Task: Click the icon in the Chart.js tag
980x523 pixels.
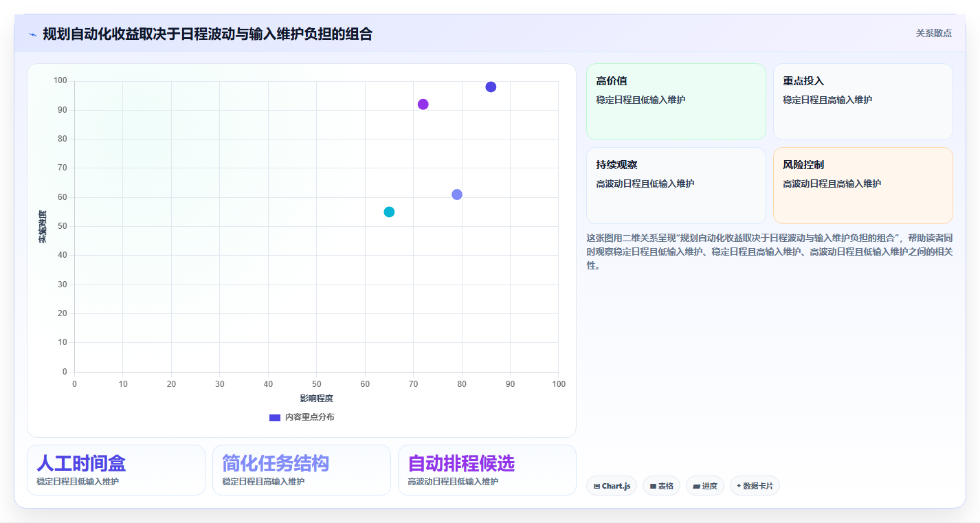Action: pos(597,487)
